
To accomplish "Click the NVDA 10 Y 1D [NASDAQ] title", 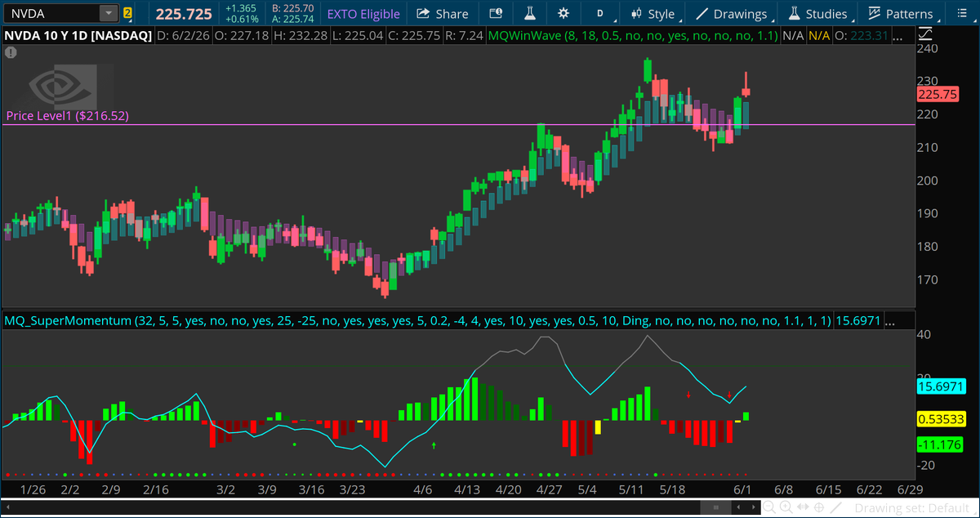I will [x=77, y=36].
